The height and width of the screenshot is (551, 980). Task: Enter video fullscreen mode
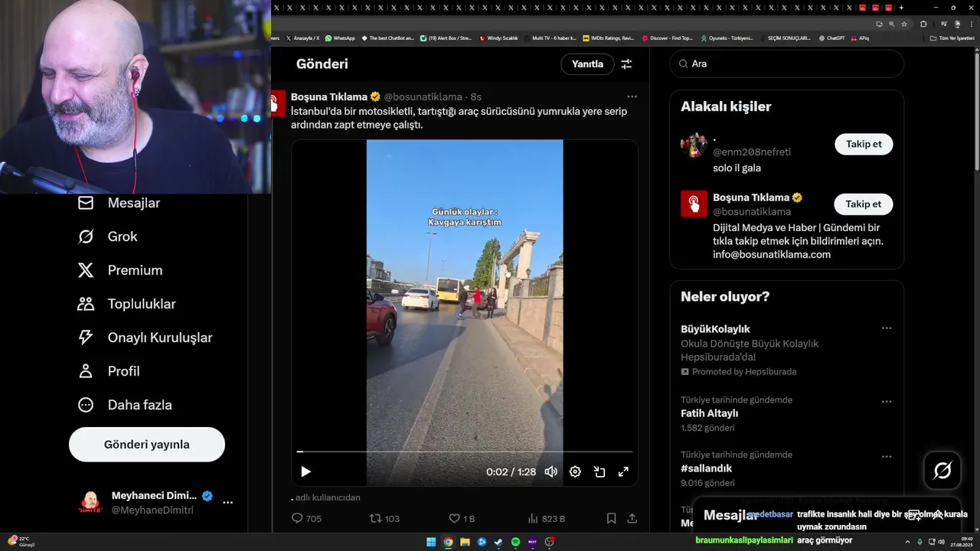coord(623,472)
